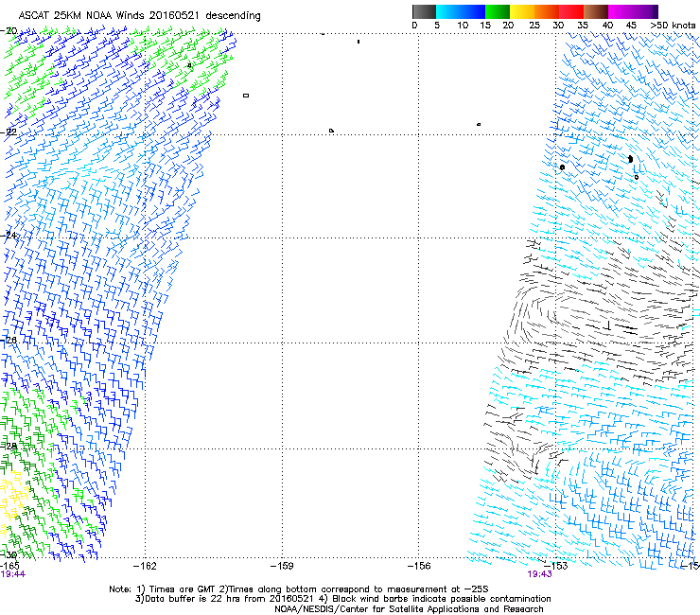Click the red 30–35 knot legend swatch
Image resolution: width=700 pixels, height=615 pixels.
[x=571, y=11]
